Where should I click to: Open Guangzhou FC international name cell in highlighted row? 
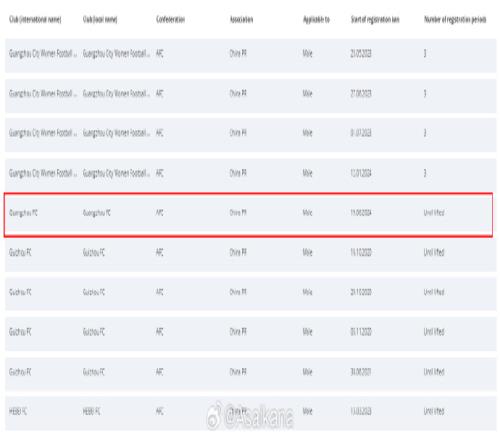click(x=23, y=213)
